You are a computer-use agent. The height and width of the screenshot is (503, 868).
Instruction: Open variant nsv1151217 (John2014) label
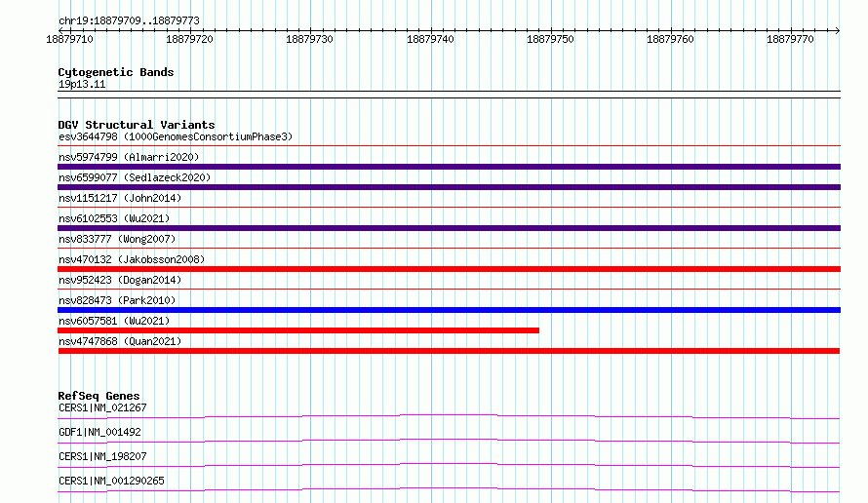pos(120,198)
